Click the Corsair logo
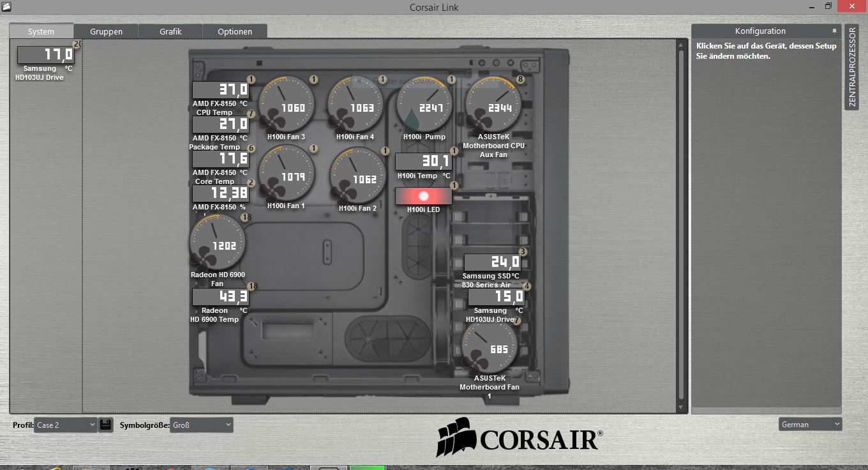Viewport: 868px width, 470px height. coord(520,438)
